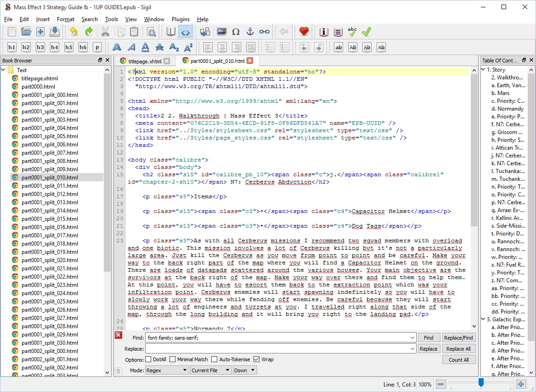Enable the DotAll option

148,359
